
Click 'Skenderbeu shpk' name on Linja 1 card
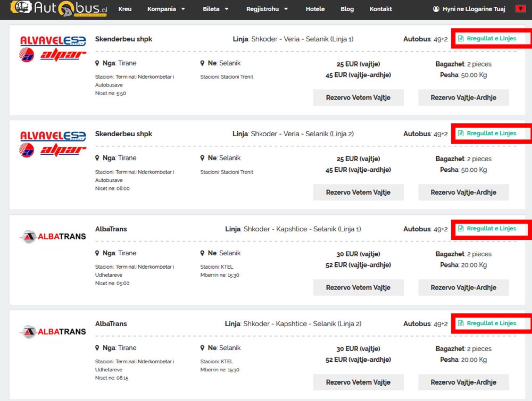[124, 39]
